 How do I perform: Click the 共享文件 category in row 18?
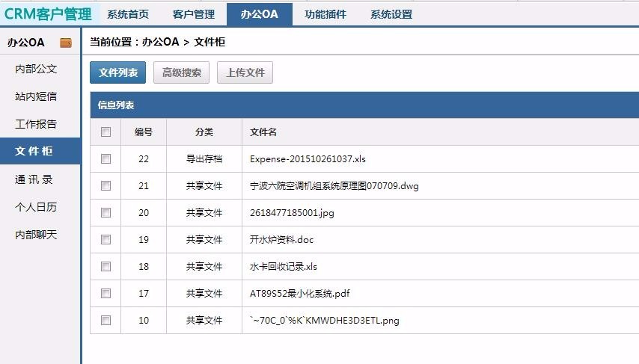[x=204, y=266]
